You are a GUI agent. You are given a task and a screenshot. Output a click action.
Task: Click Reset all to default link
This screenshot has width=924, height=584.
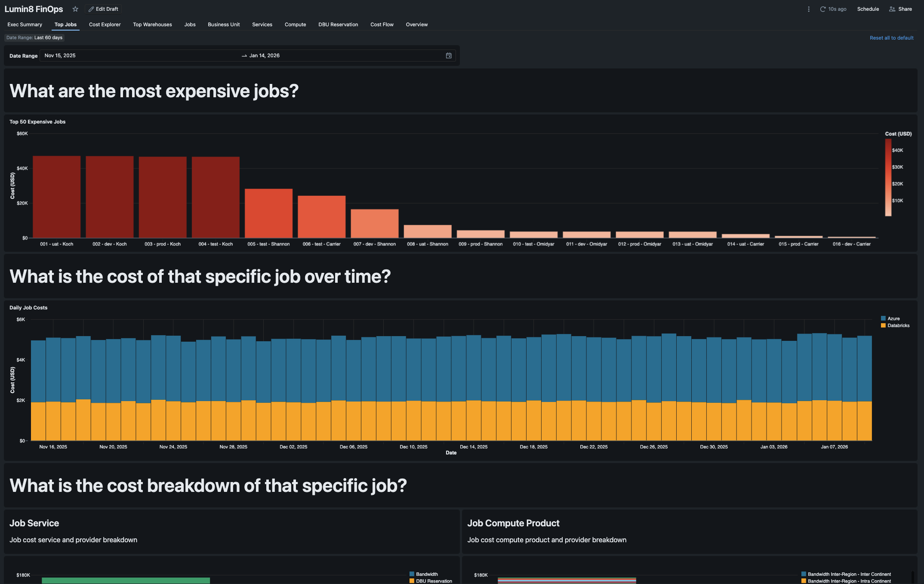click(x=891, y=38)
